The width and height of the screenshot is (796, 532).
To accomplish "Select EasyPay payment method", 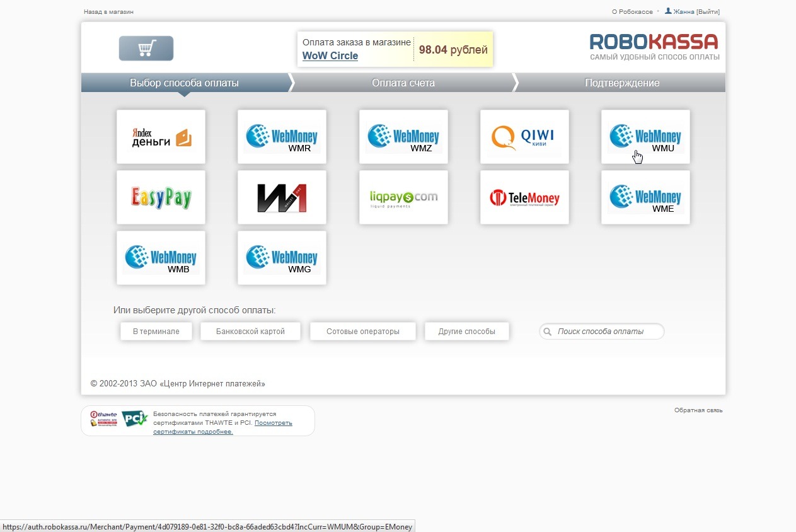I will click(x=161, y=197).
